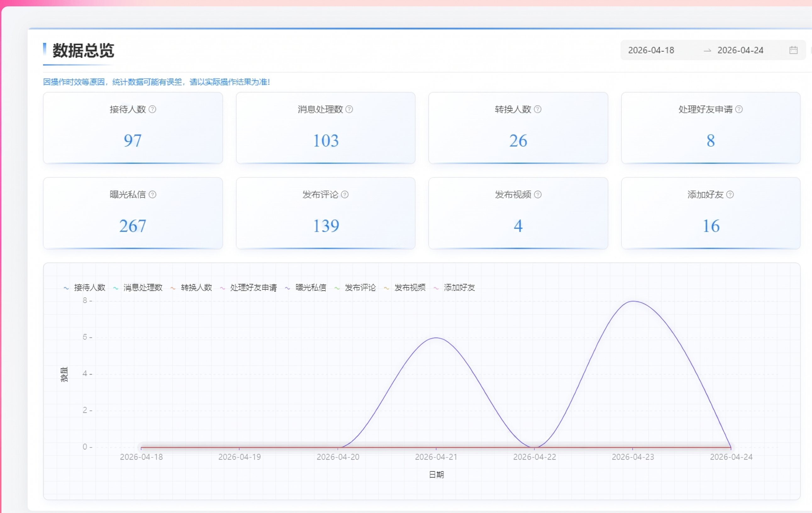
Task: Click help icon beside 消息处理数
Action: (349, 109)
